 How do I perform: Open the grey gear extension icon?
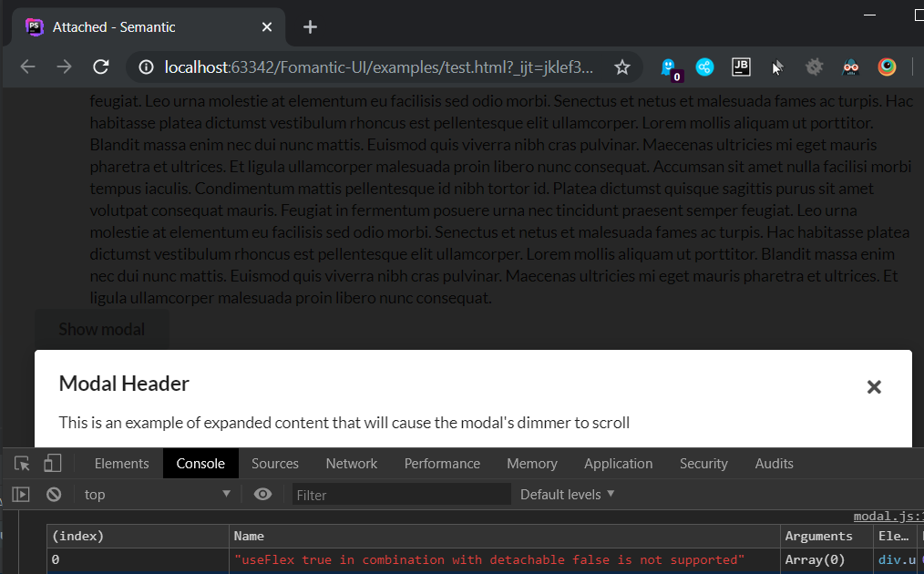pos(815,67)
